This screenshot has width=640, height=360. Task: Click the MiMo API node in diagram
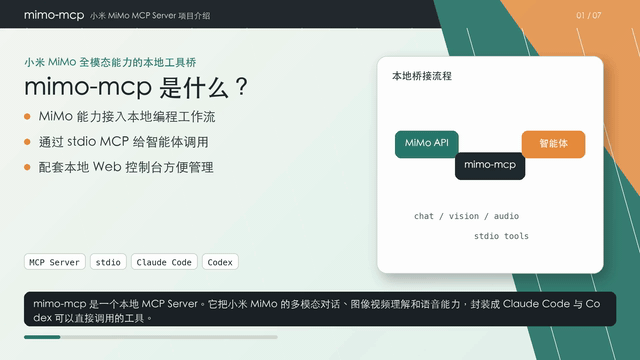[x=427, y=144]
